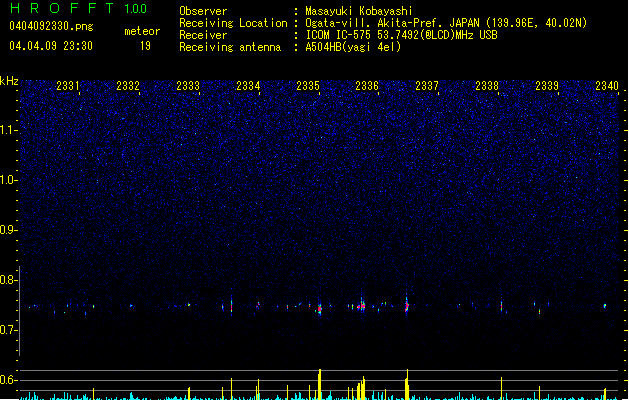Click the kHz axis unit label
This screenshot has width=629, height=400.
[x=9, y=81]
